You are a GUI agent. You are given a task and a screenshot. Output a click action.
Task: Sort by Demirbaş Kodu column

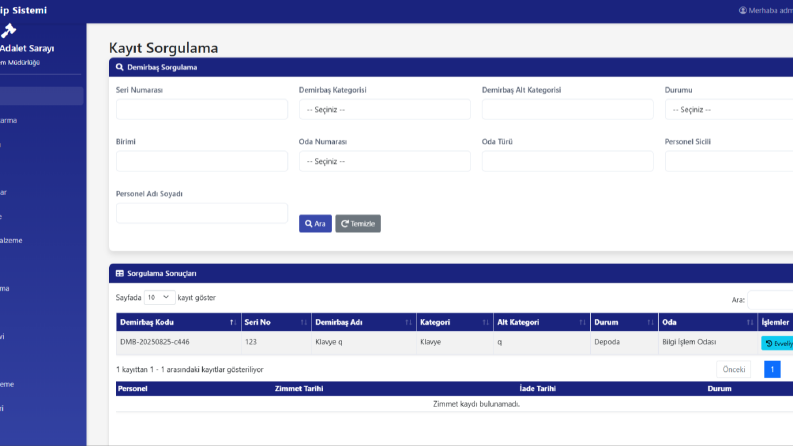178,322
